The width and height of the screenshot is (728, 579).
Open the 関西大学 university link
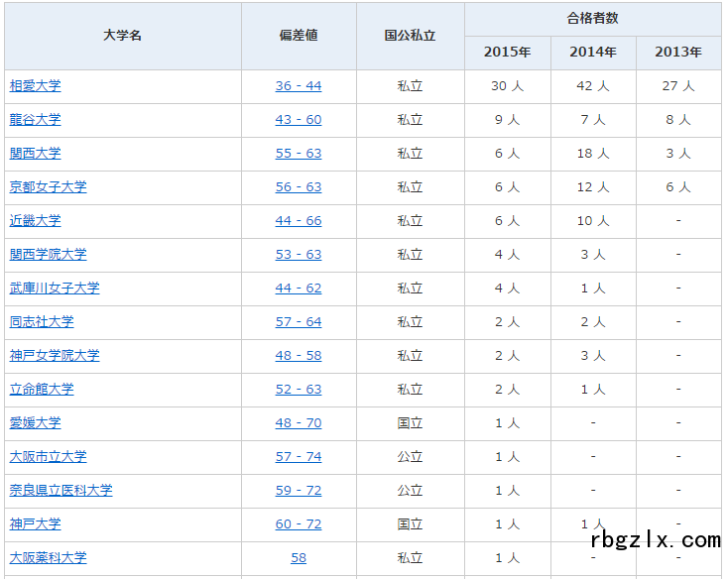[36, 153]
